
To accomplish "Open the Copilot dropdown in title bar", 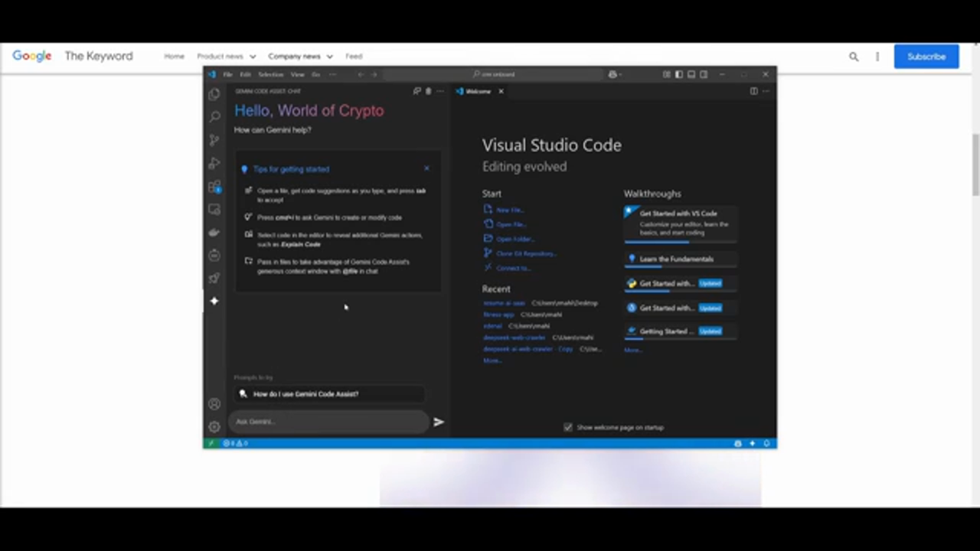I will click(x=614, y=74).
